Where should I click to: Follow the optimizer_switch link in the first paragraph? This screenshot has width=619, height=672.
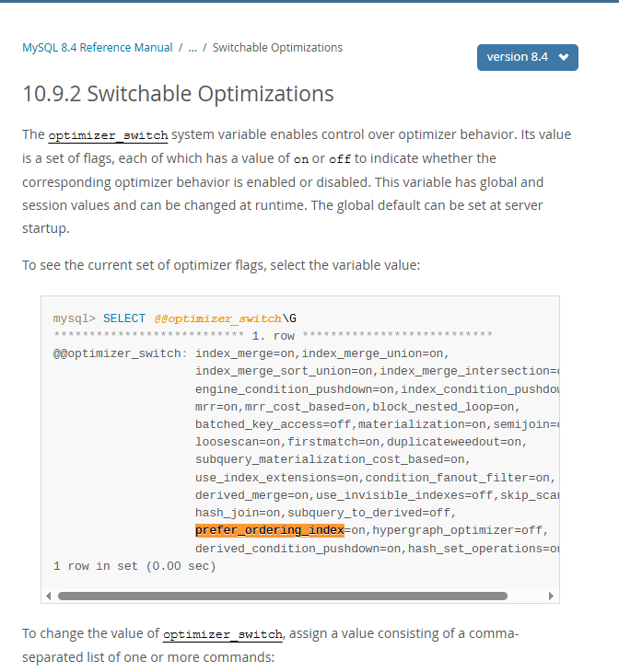pos(108,135)
